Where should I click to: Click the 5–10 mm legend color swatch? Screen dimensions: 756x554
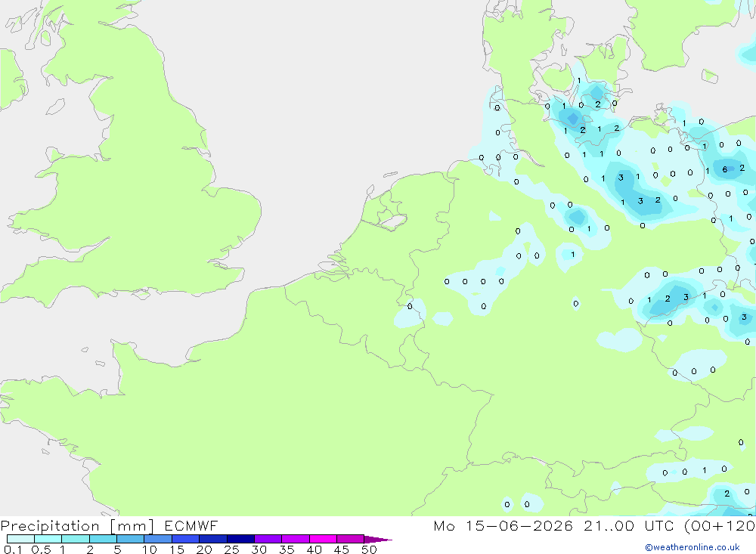131,539
